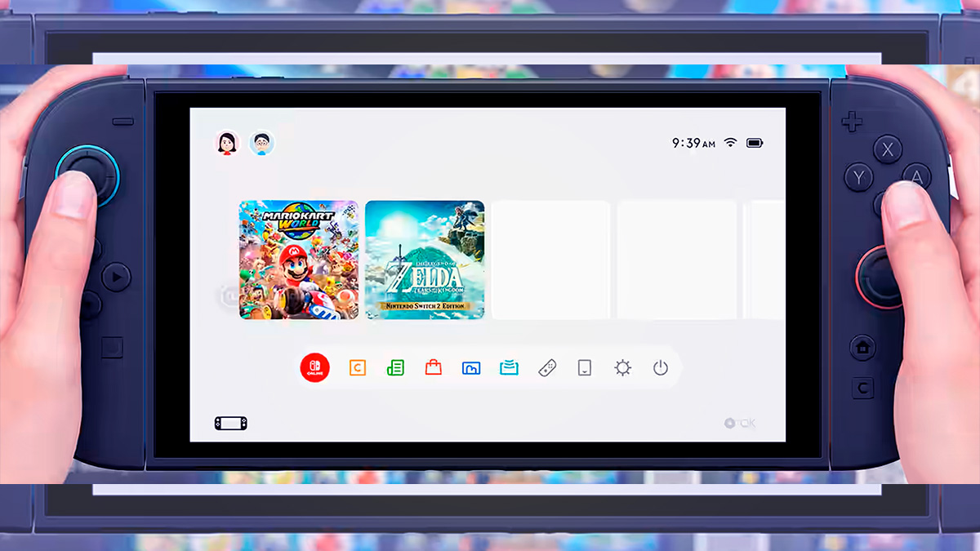Open Nintendo Switch Online red icon

tap(315, 368)
